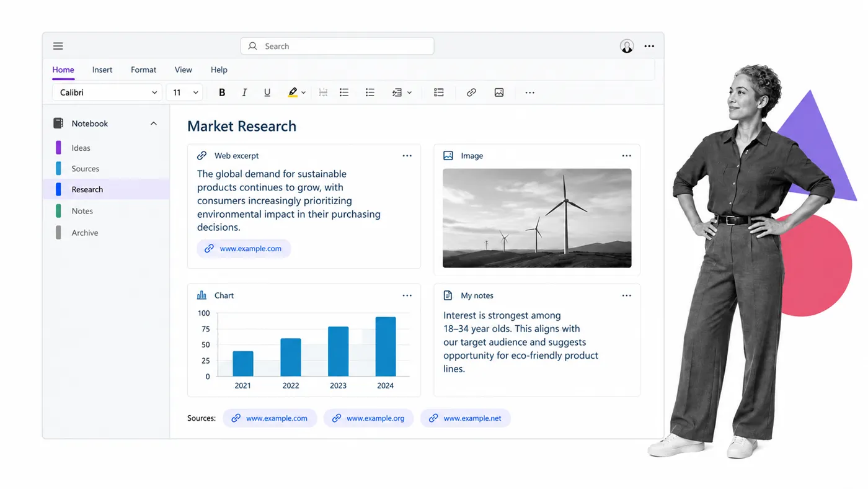Collapse the Notebook section list
The width and height of the screenshot is (868, 489).
(154, 123)
